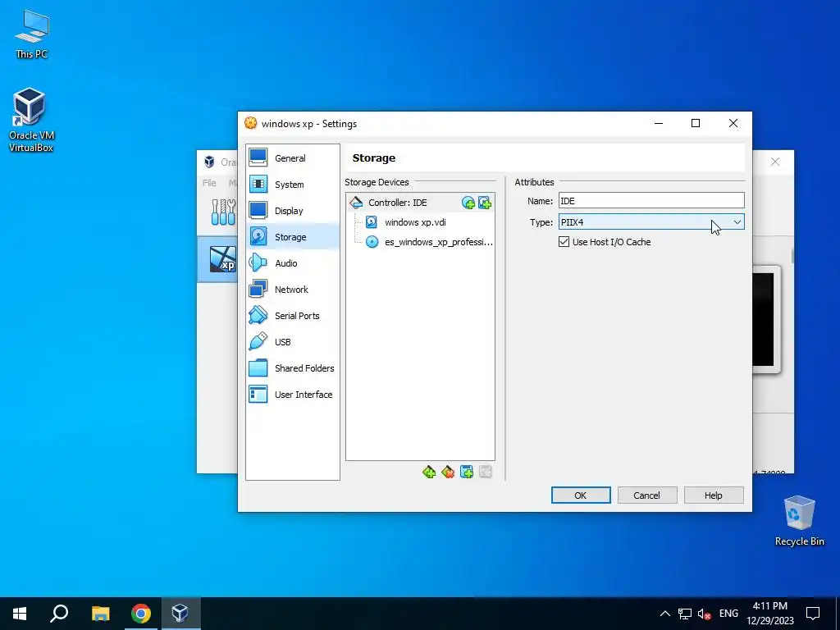Click add storage attachment icon below list
Viewport: 840px width, 630px height.
[x=467, y=472]
